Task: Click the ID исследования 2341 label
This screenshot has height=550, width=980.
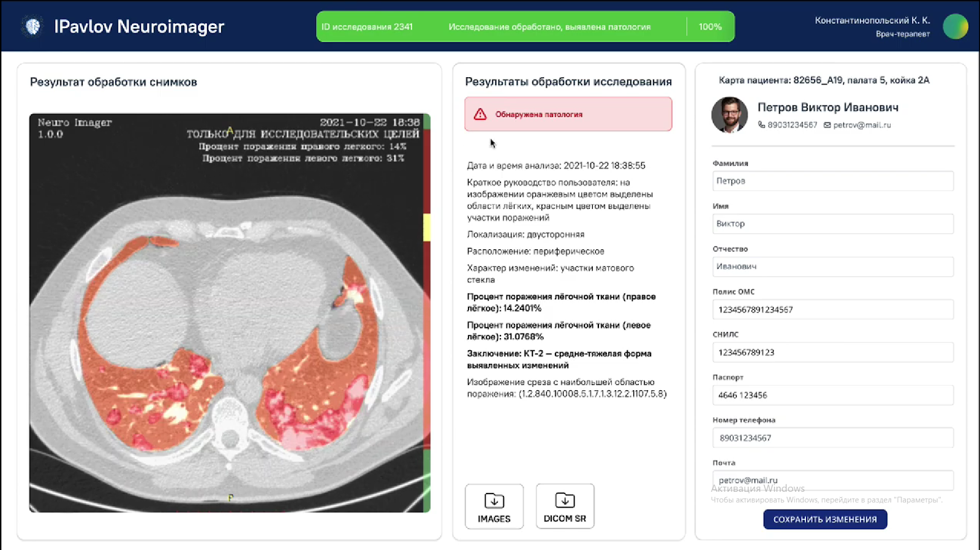Action: [x=367, y=27]
